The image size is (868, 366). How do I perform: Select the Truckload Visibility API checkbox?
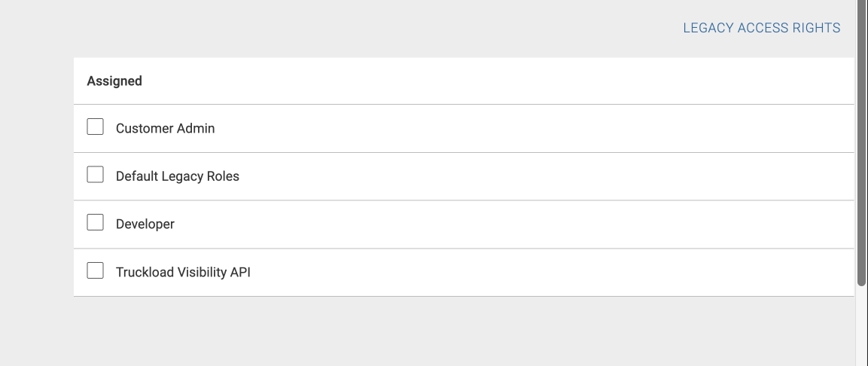(95, 271)
